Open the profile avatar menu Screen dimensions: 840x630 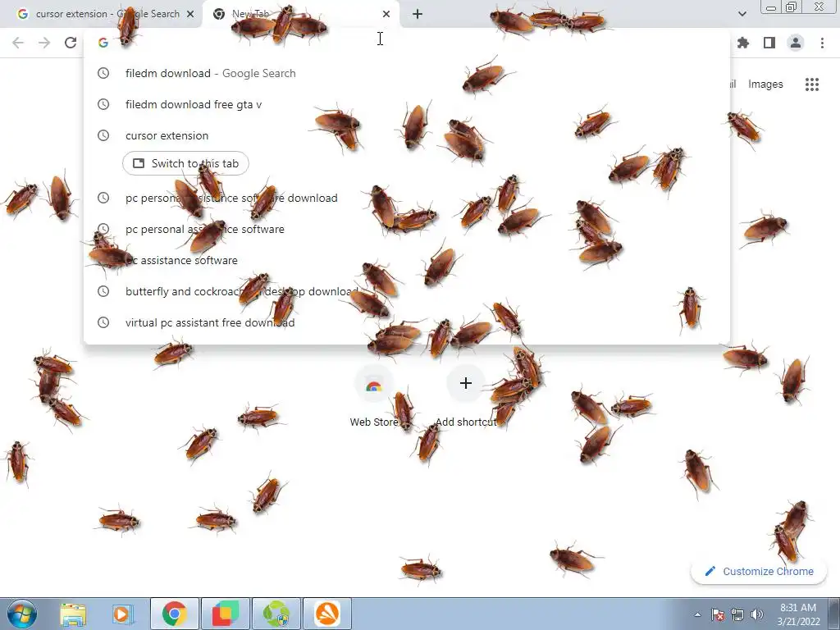point(796,43)
